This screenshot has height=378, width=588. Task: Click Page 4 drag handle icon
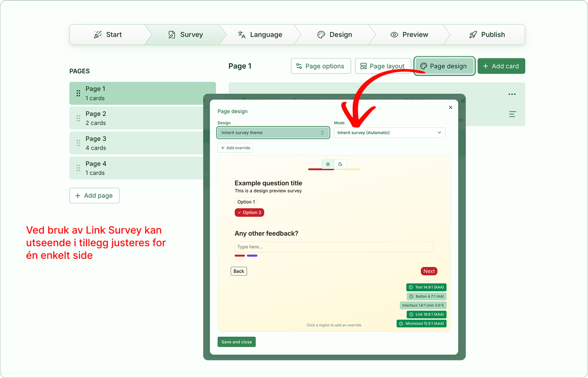(x=78, y=168)
